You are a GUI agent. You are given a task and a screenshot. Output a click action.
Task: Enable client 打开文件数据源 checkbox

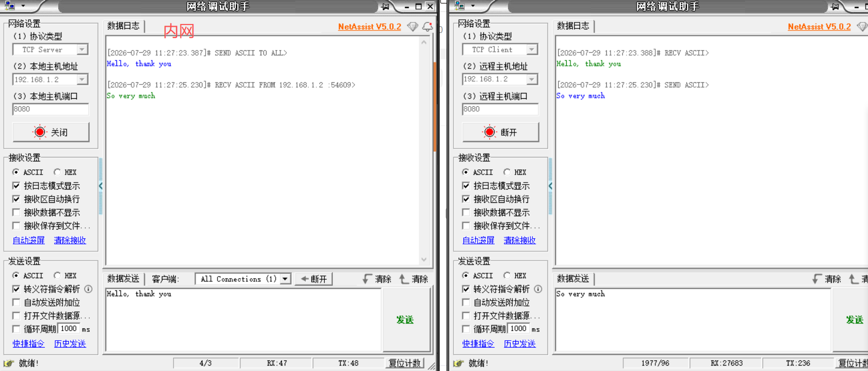466,315
